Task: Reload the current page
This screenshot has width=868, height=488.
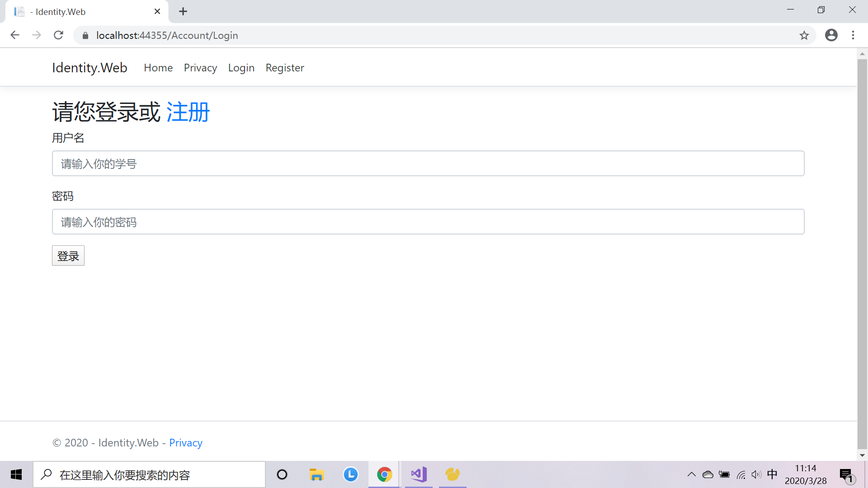Action: 58,35
